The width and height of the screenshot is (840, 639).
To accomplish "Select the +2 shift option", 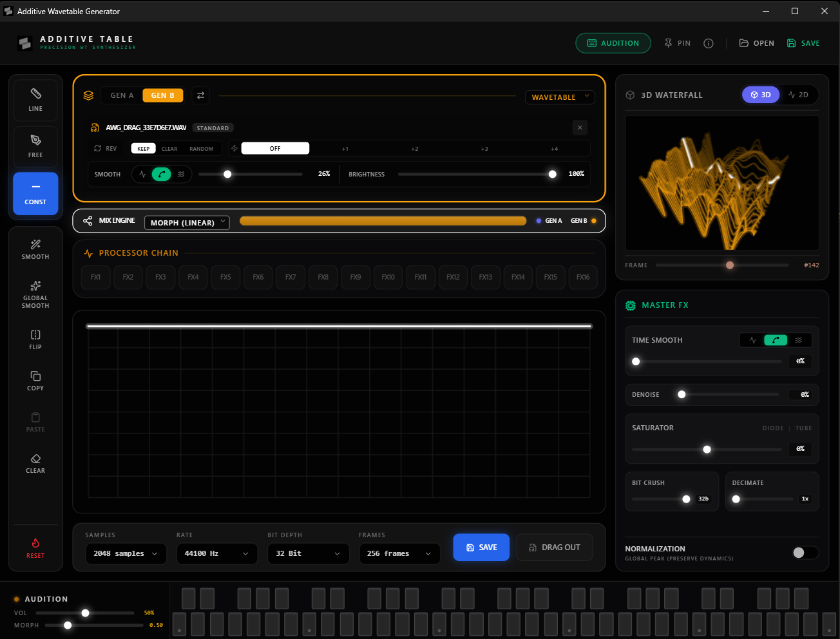I will [x=415, y=148].
